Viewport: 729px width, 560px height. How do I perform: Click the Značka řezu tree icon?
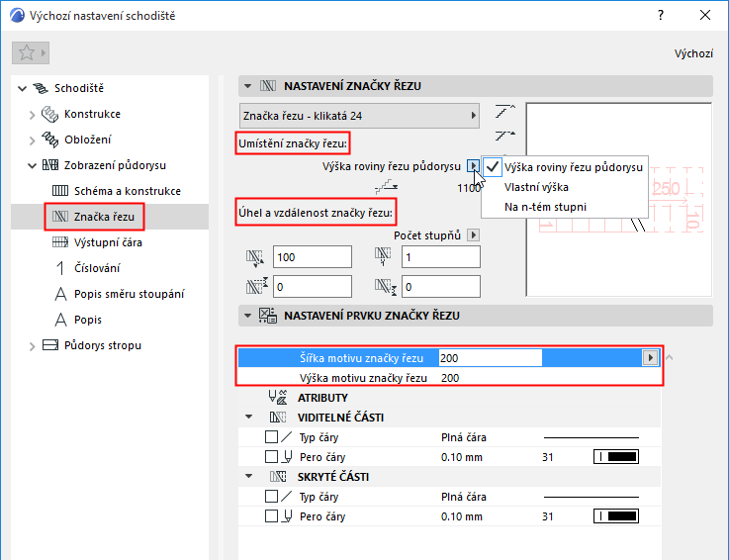(x=60, y=217)
